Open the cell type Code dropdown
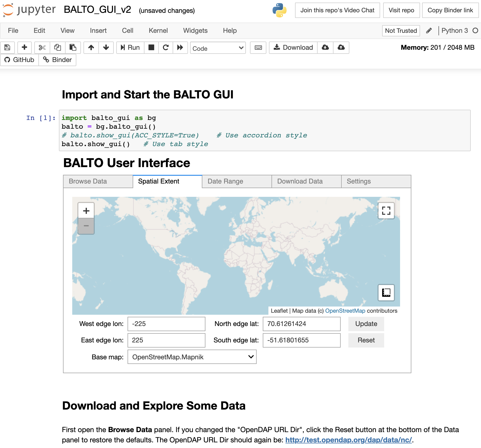 [x=218, y=48]
